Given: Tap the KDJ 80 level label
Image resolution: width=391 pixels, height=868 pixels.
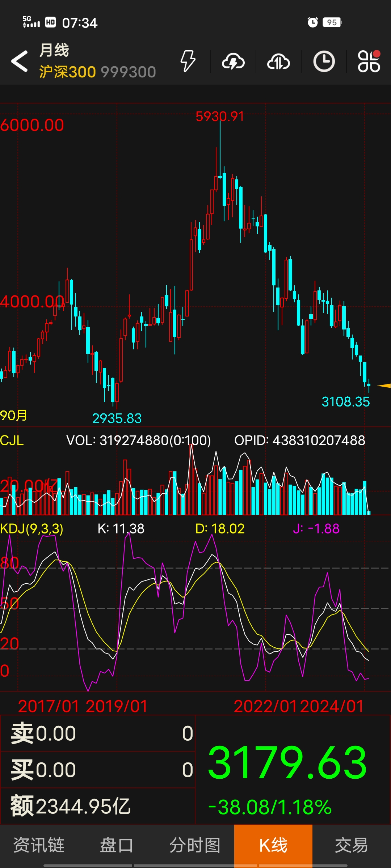Looking at the screenshot, I should pos(9,563).
